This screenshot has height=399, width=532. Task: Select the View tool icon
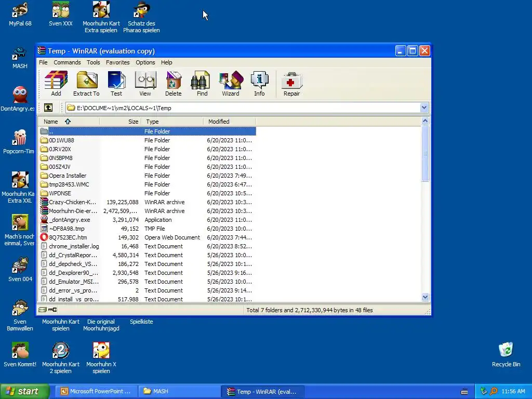[145, 84]
